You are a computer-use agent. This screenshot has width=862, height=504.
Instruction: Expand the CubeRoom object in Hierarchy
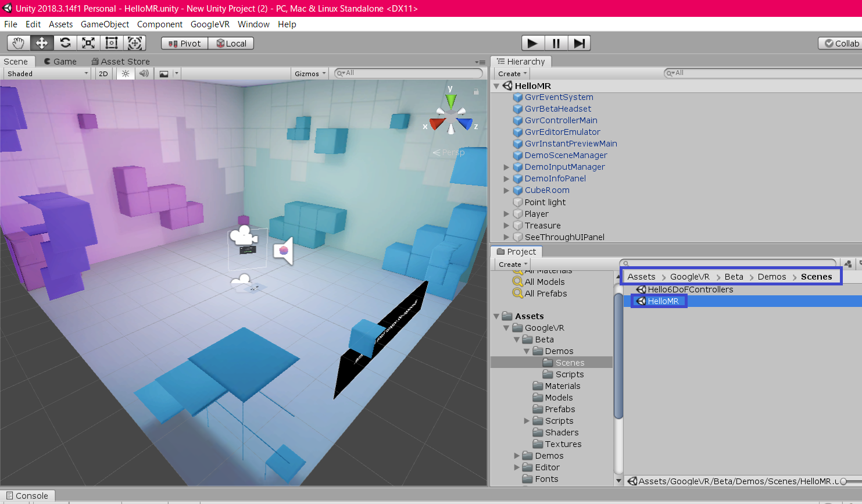pos(506,190)
